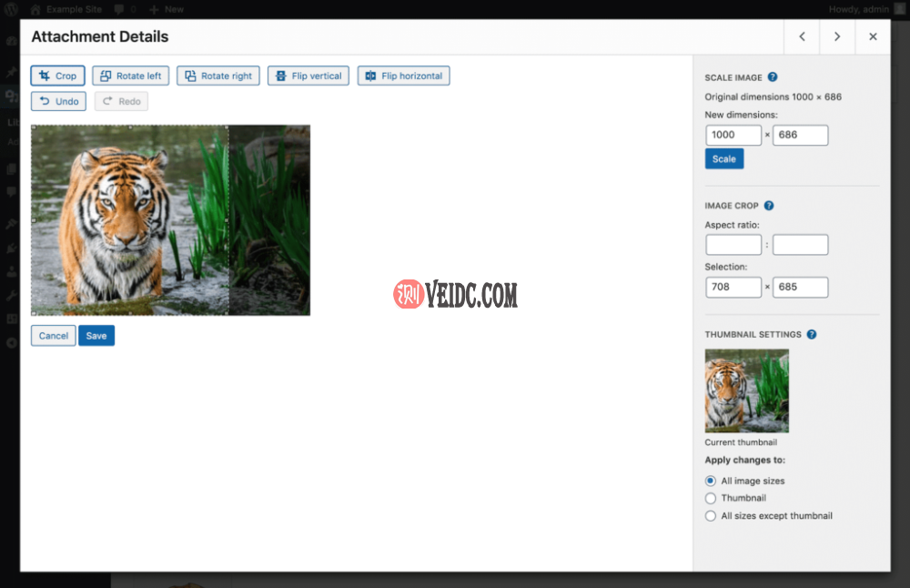Edit new width field showing 1000

[733, 135]
